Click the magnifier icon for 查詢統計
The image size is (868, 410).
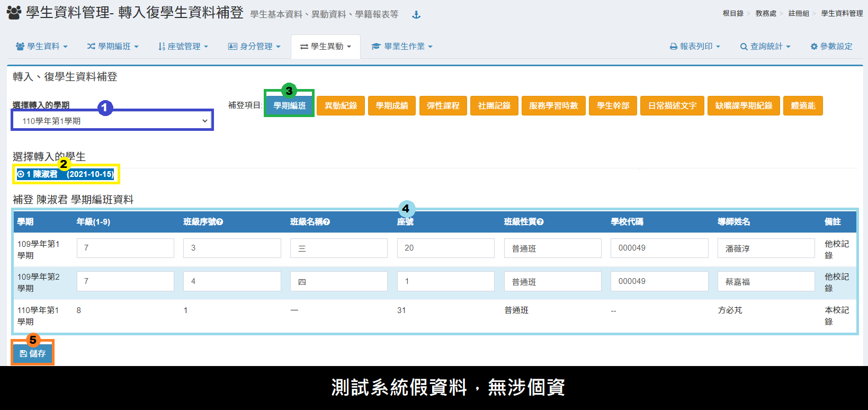coord(744,47)
